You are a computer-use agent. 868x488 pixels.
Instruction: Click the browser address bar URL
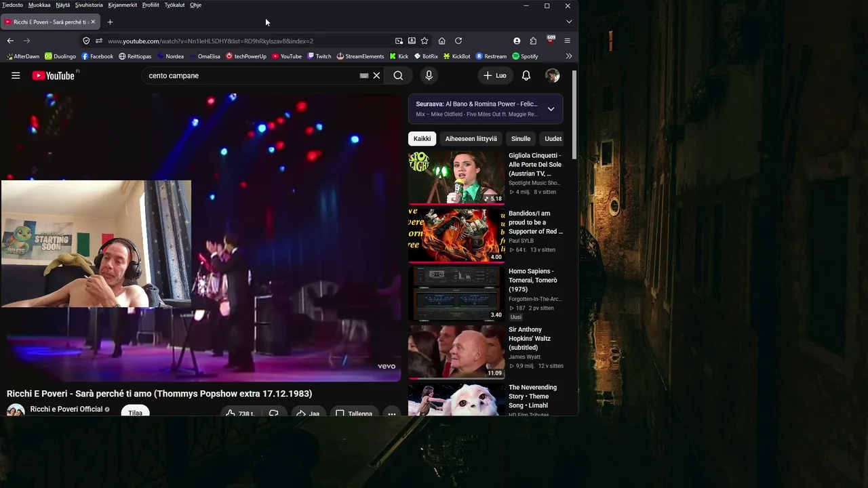[210, 41]
